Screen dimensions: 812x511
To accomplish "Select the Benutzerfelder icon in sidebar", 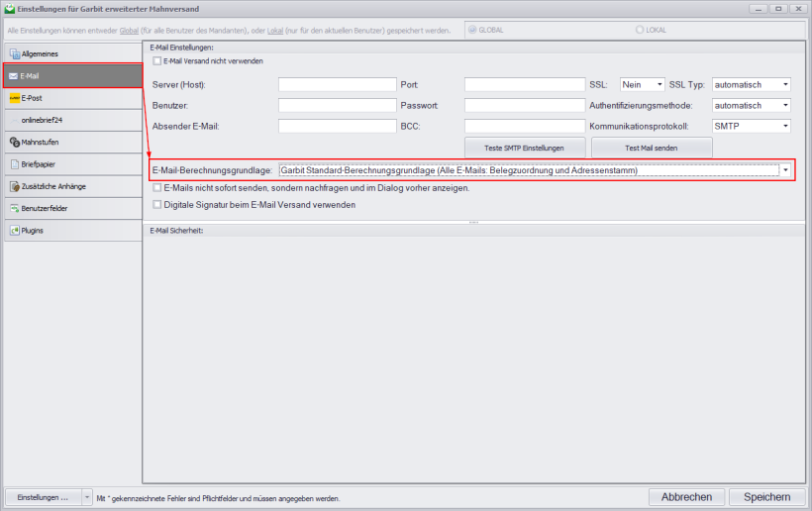I will click(14, 208).
